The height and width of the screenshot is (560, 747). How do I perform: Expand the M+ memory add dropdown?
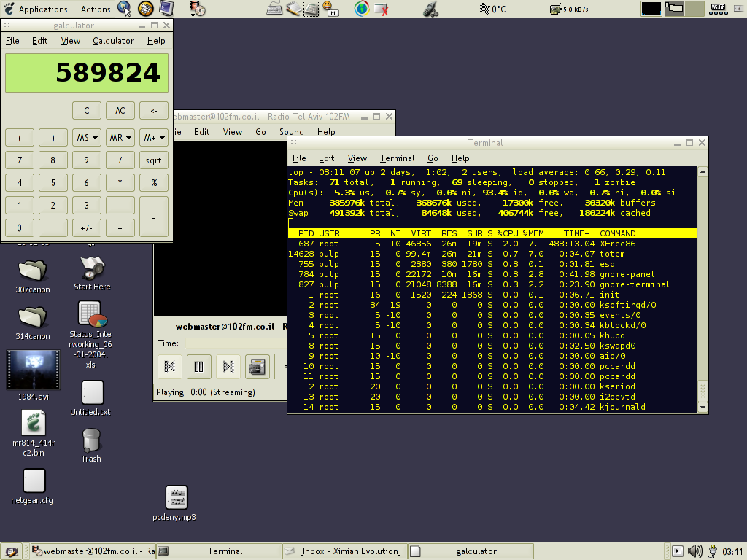(x=154, y=137)
